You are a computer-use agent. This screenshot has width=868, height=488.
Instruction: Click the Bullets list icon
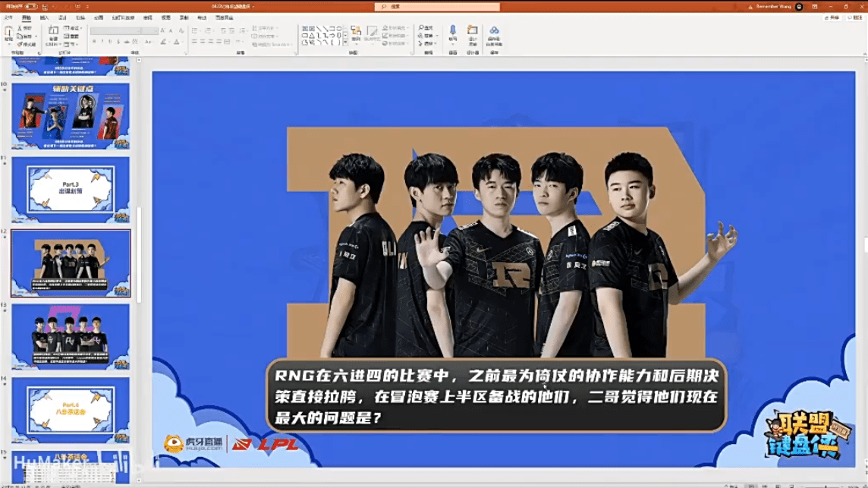pos(196,31)
